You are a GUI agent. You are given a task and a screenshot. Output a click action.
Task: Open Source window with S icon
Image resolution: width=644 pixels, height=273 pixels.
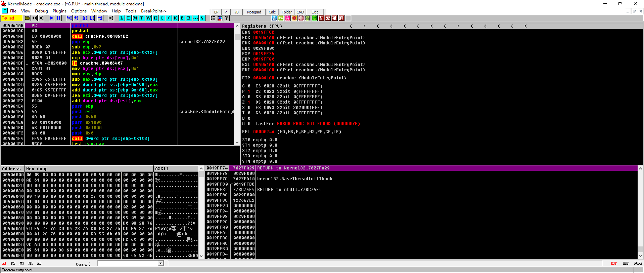tap(202, 18)
